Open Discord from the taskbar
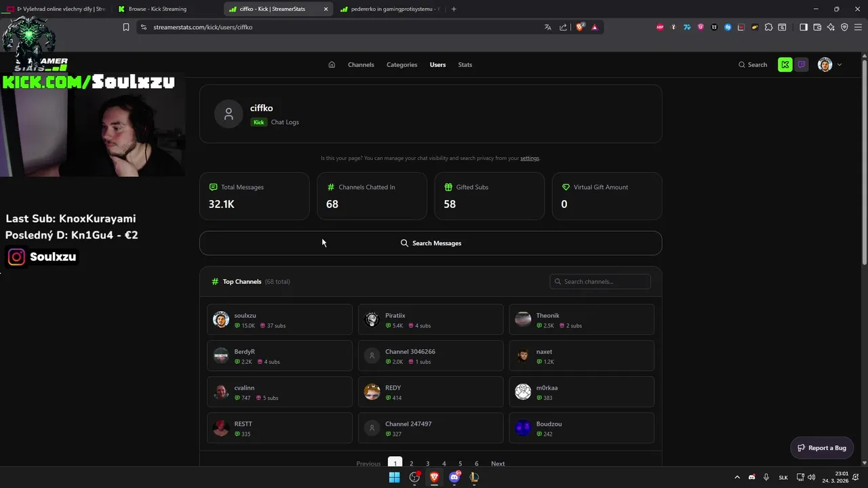 point(454,477)
